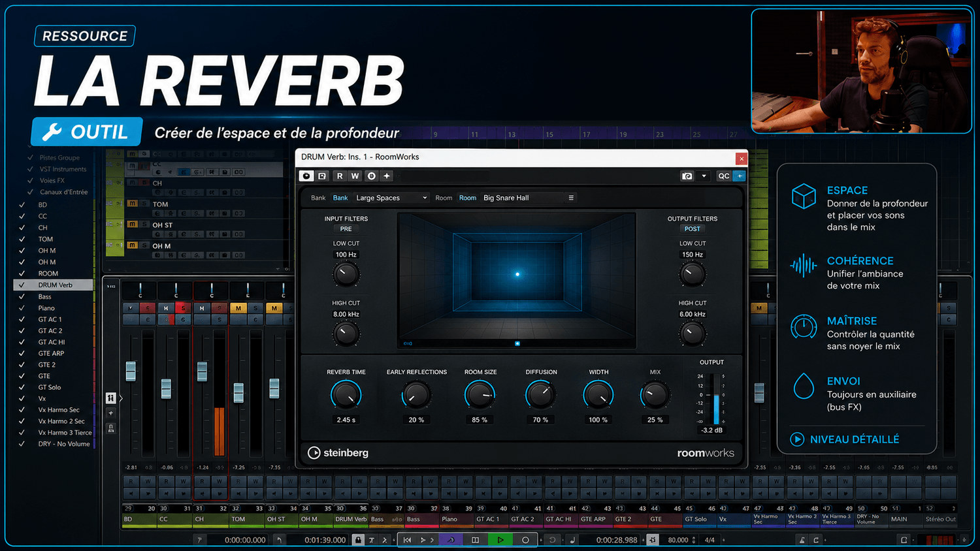Click the Diffusion knob
This screenshot has height=551, width=980.
coord(541,395)
